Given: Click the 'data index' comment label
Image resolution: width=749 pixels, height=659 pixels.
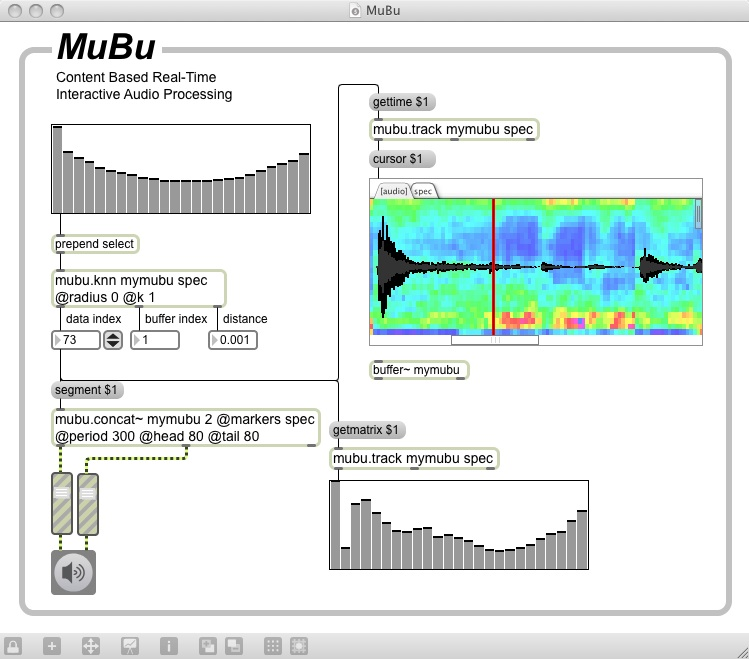Looking at the screenshot, I should pyautogui.click(x=94, y=319).
